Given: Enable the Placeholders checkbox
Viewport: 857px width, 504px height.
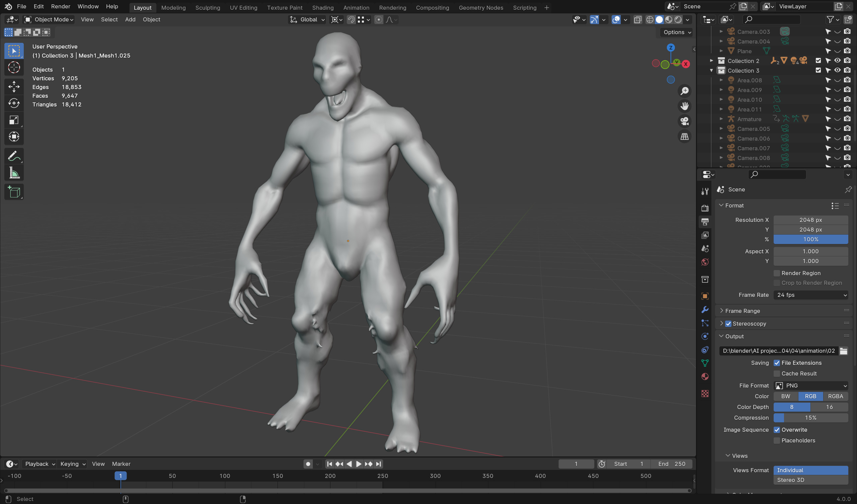Looking at the screenshot, I should point(777,440).
